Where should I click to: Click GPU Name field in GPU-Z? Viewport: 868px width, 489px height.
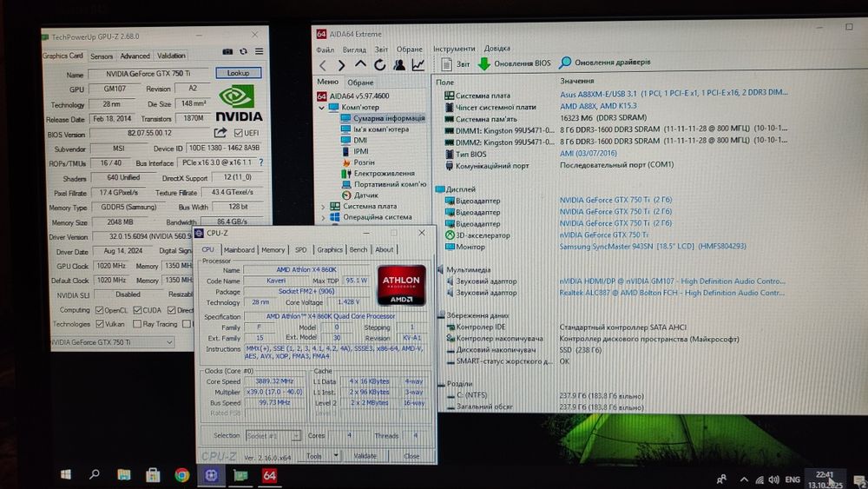[x=148, y=74]
